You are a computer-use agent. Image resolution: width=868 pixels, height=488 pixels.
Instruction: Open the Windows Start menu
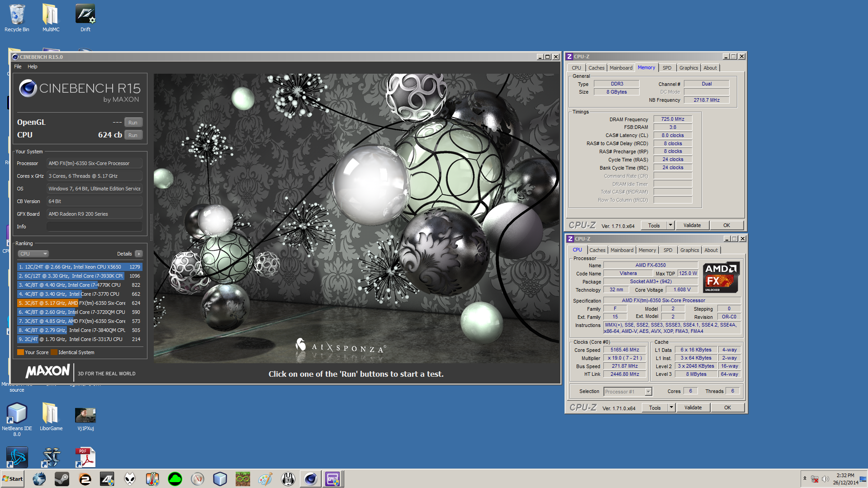[x=13, y=479]
